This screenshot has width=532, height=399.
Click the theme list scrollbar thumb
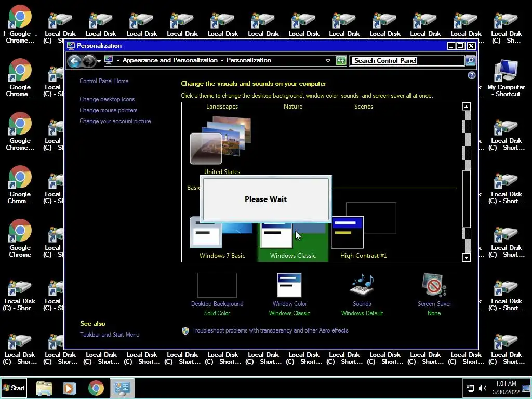467,199
